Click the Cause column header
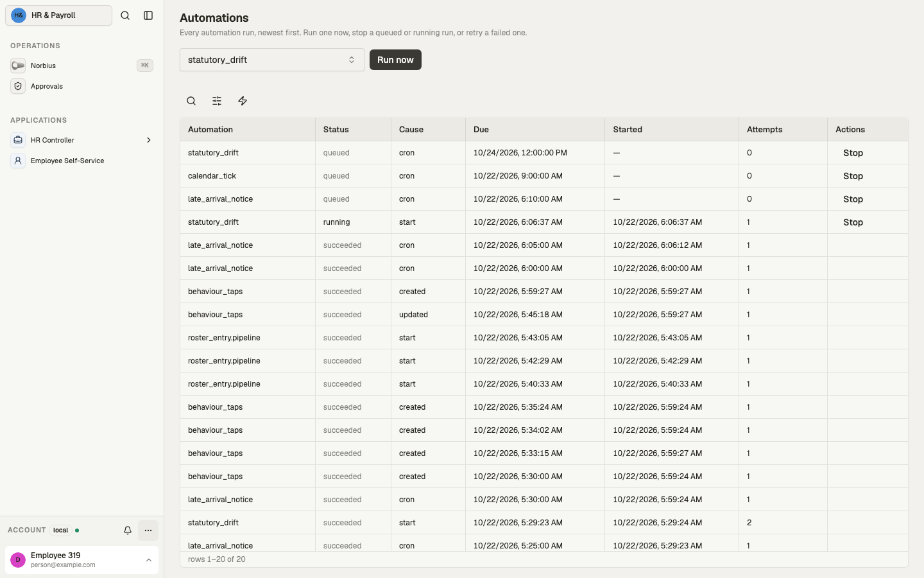924x578 pixels. point(428,130)
